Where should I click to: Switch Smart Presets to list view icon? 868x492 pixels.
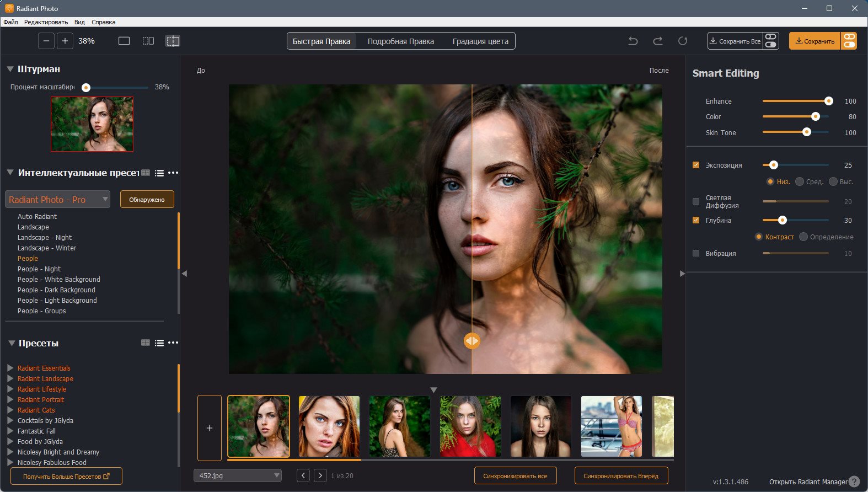point(159,173)
